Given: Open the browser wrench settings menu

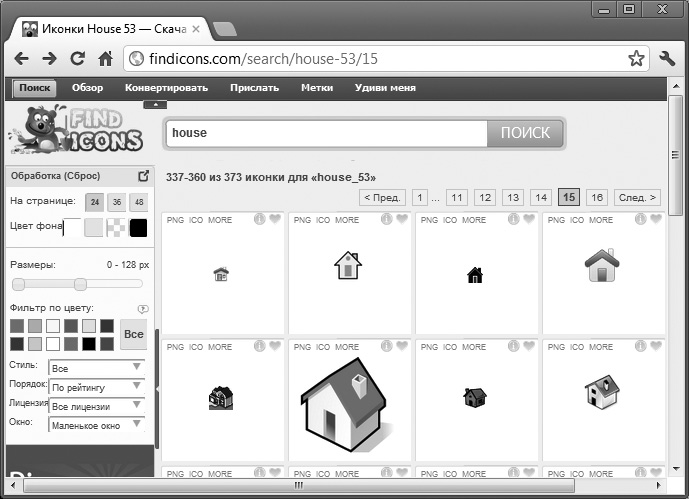Looking at the screenshot, I should click(667, 59).
